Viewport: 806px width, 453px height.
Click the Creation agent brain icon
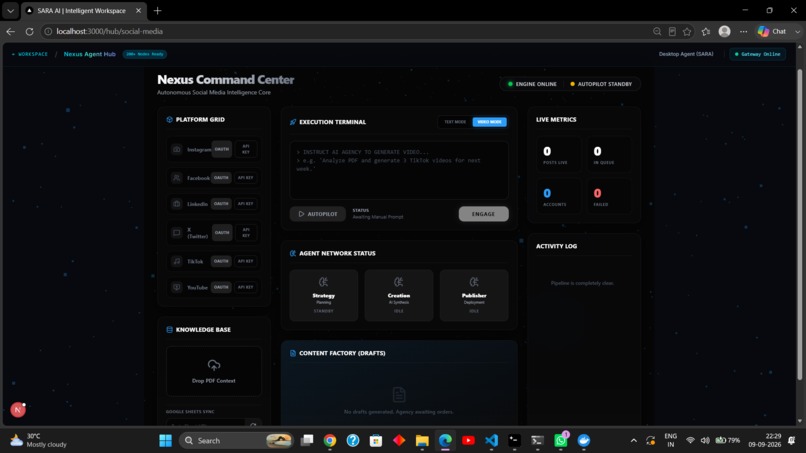398,282
